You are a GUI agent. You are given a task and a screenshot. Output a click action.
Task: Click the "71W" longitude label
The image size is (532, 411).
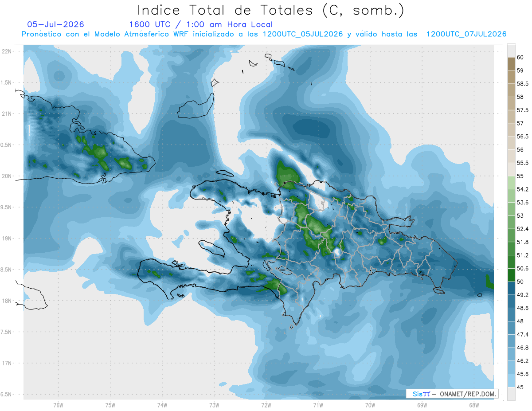coord(318,405)
